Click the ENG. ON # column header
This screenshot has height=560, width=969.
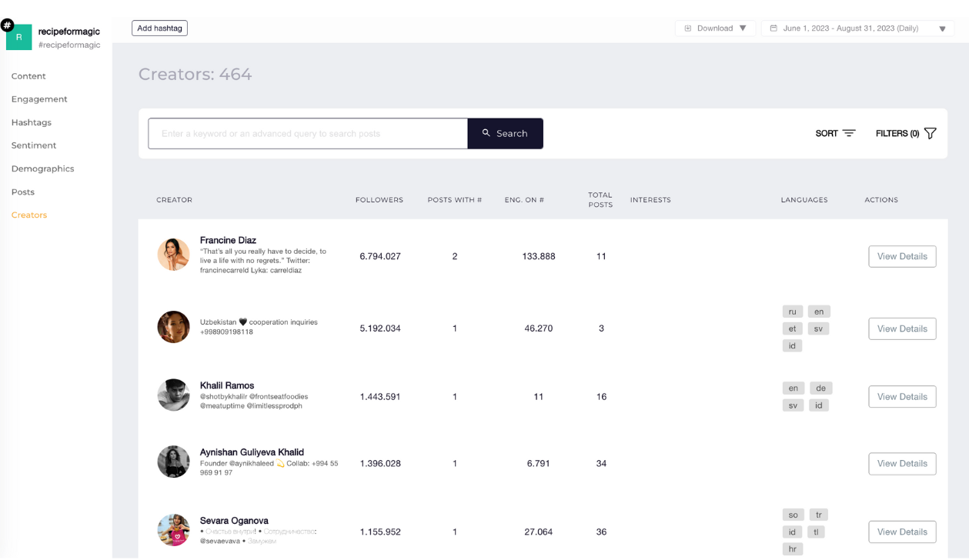(x=524, y=200)
